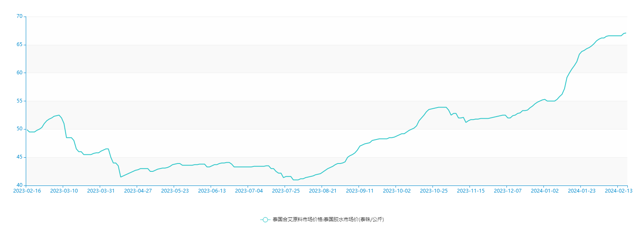The width and height of the screenshot is (644, 227).
Task: Select the 2023-06-13 date tick label
Action: [212, 191]
